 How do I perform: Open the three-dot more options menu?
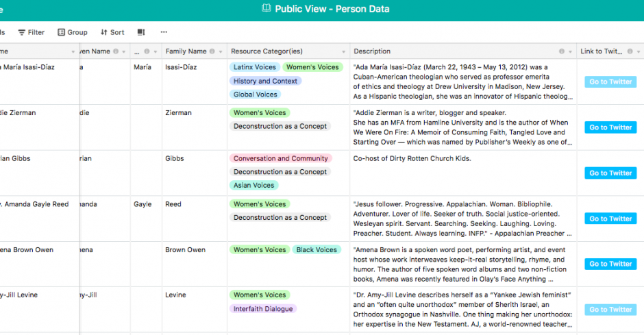click(x=164, y=32)
